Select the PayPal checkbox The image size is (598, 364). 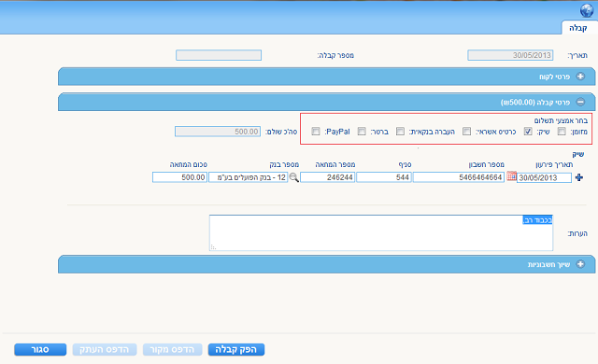316,132
